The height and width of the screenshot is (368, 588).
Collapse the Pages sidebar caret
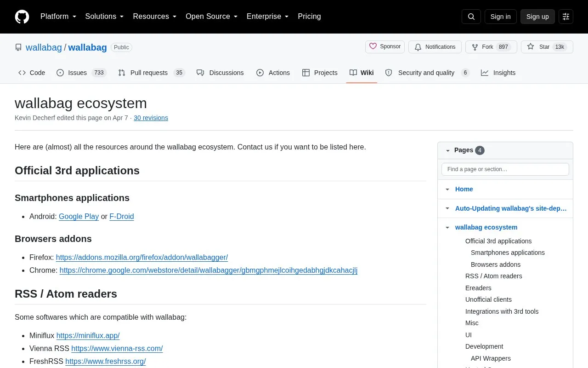click(x=447, y=150)
